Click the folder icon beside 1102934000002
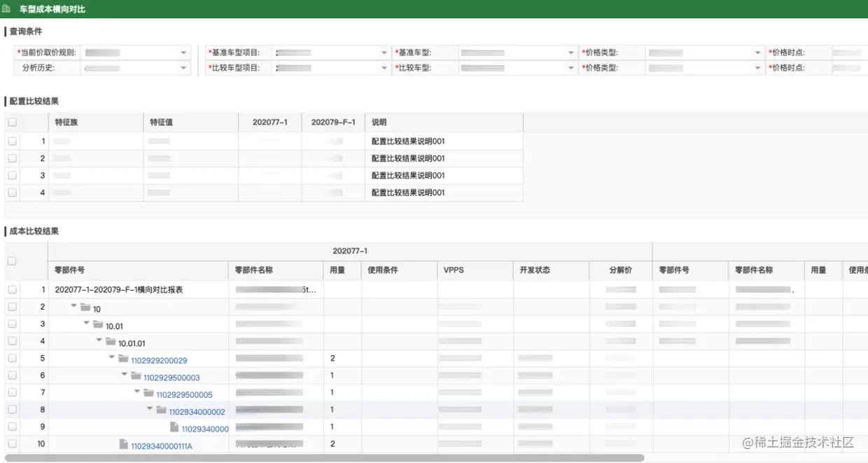 [161, 410]
